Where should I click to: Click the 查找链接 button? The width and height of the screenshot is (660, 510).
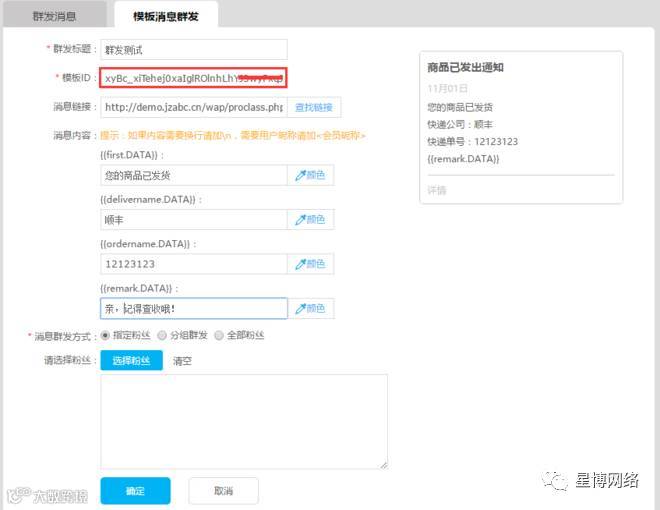314,107
